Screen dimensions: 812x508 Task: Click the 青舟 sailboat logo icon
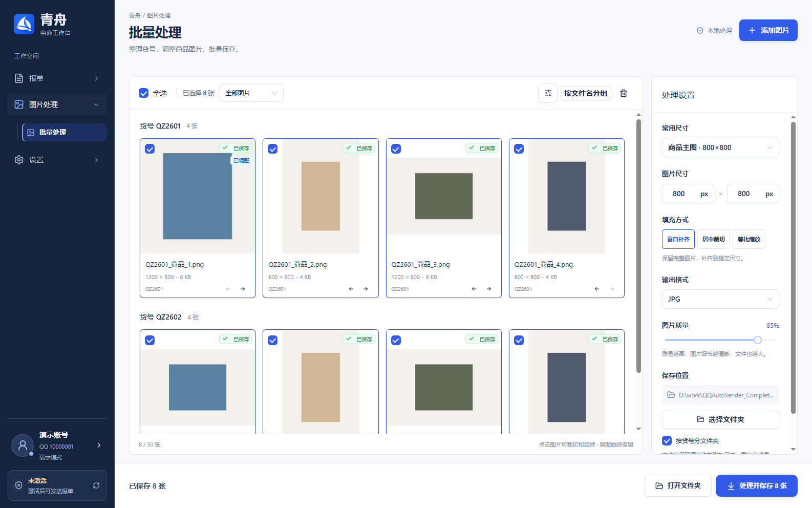pyautogui.click(x=24, y=24)
